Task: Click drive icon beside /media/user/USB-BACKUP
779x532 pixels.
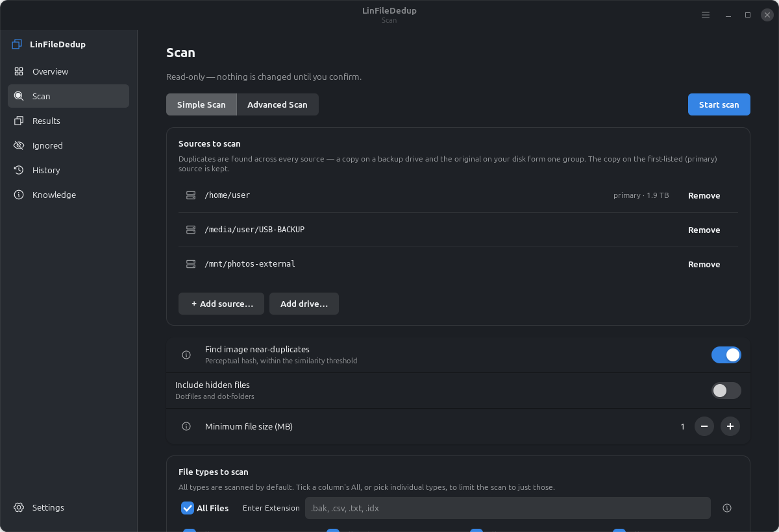Action: pyautogui.click(x=191, y=230)
